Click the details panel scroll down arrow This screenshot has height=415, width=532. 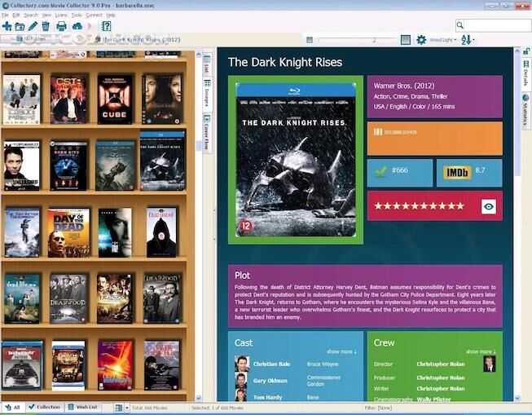[517, 398]
